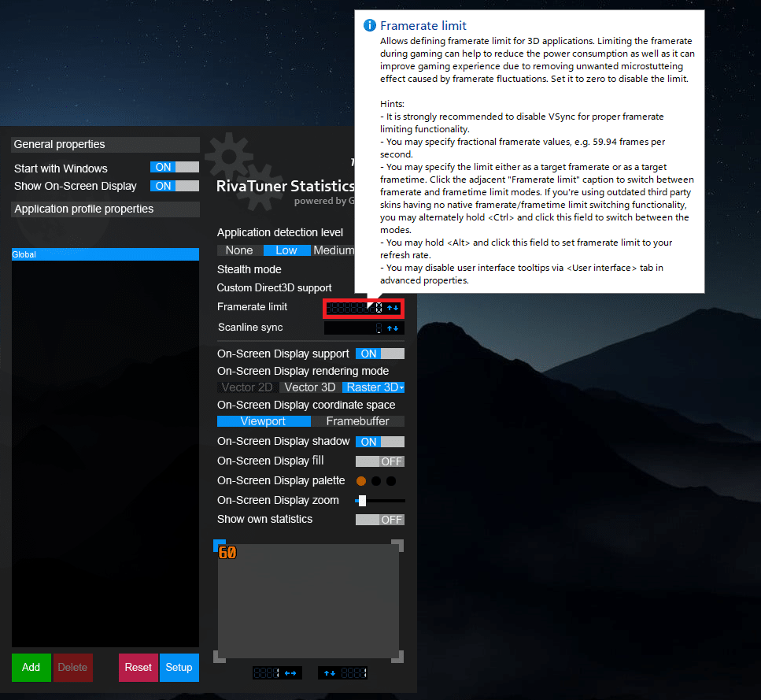Select Viewport coordinate space
The image size is (761, 700).
(264, 421)
